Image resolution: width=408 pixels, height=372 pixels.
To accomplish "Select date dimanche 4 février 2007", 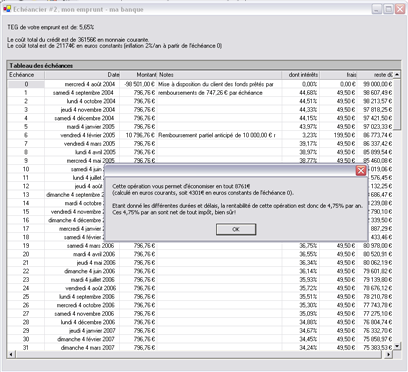I will click(86, 339).
